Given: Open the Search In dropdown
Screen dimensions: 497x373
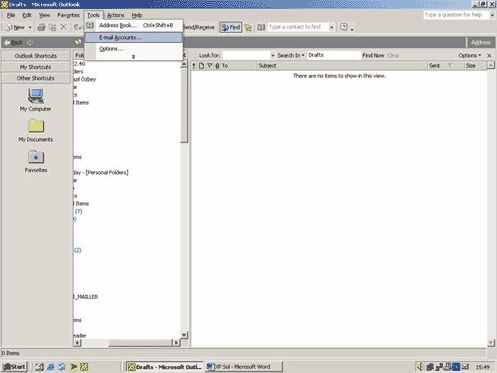Looking at the screenshot, I should tap(291, 55).
